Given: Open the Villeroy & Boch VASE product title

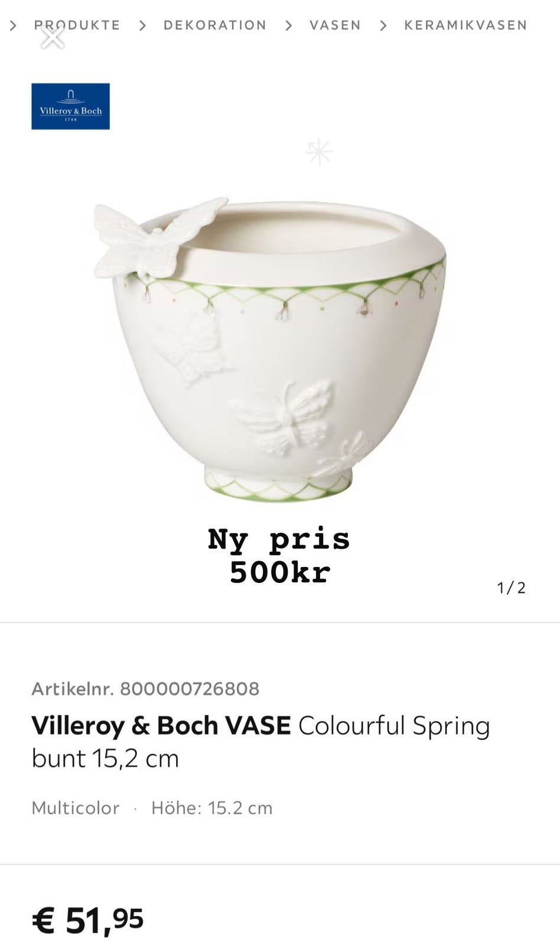Looking at the screenshot, I should (261, 742).
